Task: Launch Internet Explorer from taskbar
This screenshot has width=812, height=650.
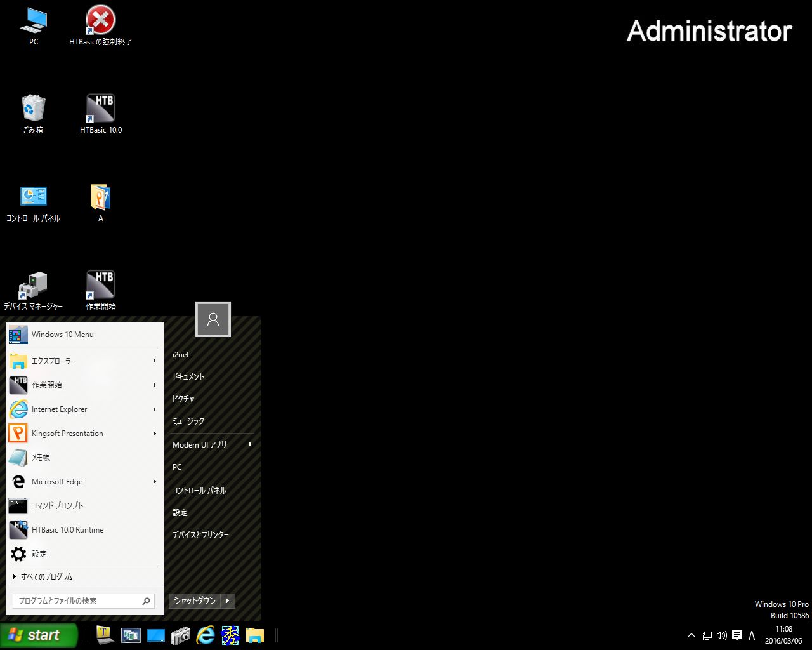Action: coord(206,635)
